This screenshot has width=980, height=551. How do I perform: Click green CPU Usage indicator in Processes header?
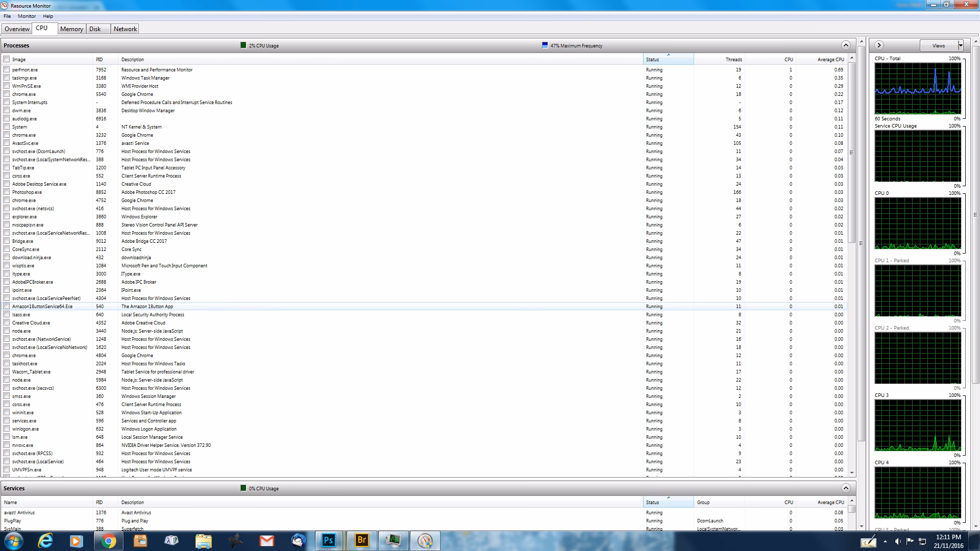243,45
